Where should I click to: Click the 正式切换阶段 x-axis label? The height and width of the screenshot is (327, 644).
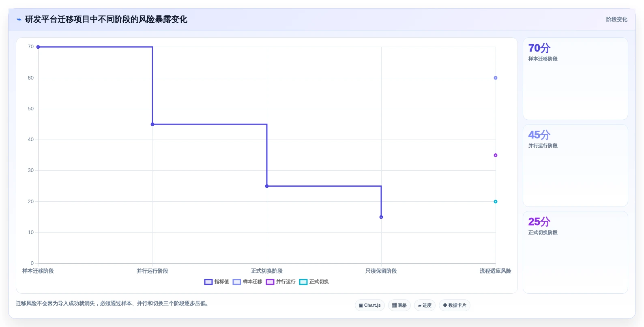click(267, 271)
